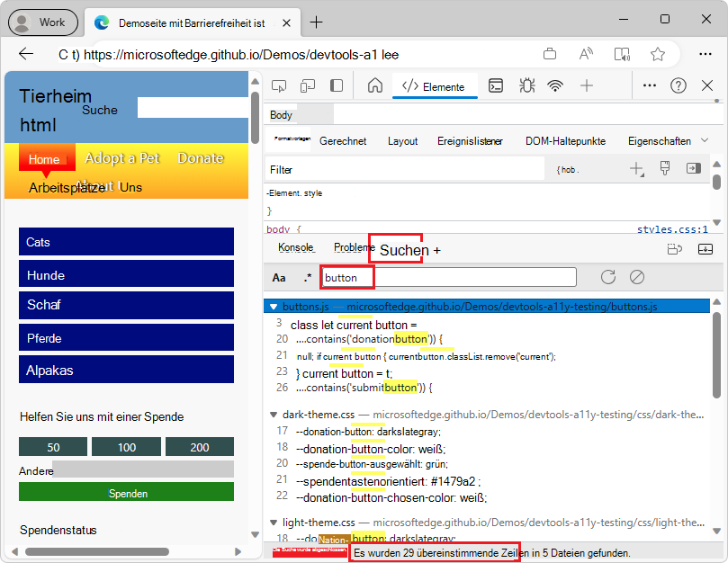Clear the search results
Screen dimensions: 728x563
637,277
